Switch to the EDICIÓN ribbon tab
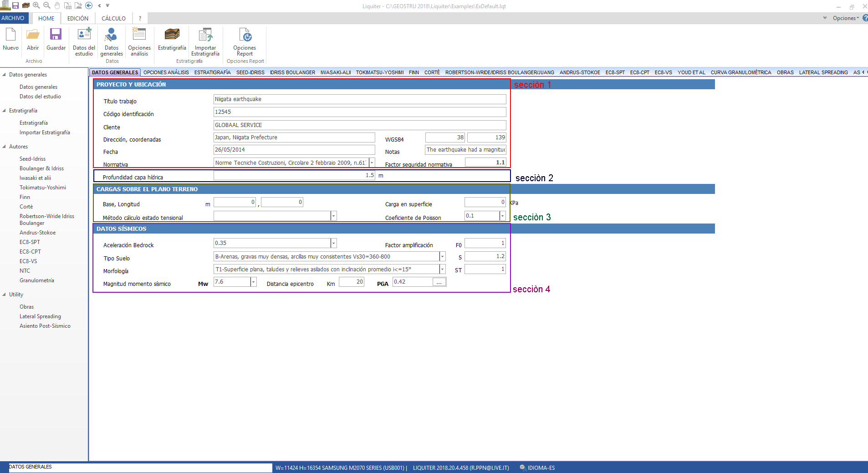Viewport: 868px width, 473px height. pyautogui.click(x=78, y=18)
